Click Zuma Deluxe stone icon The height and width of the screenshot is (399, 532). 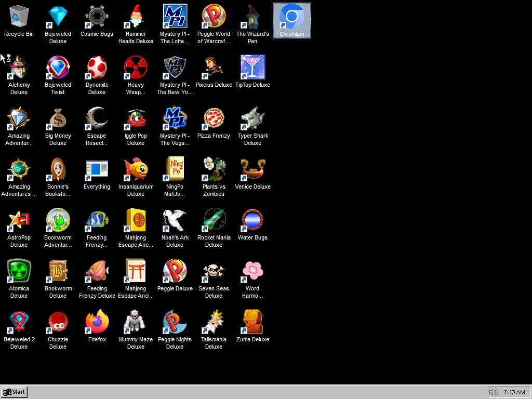click(x=253, y=322)
